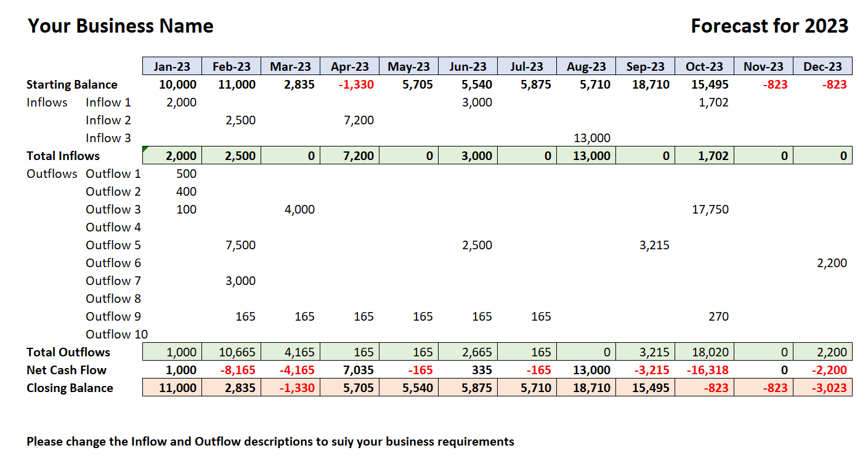The image size is (868, 461).
Task: Click the 'Forecast for 2023' heading
Action: [769, 26]
